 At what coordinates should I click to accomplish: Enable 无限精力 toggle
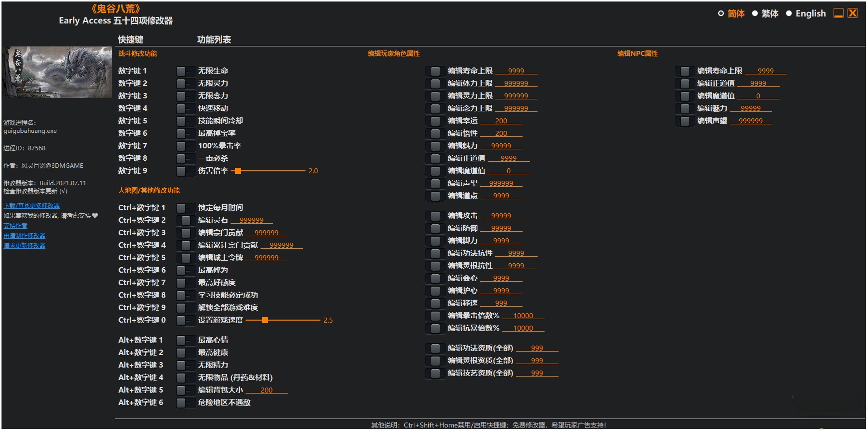click(186, 366)
